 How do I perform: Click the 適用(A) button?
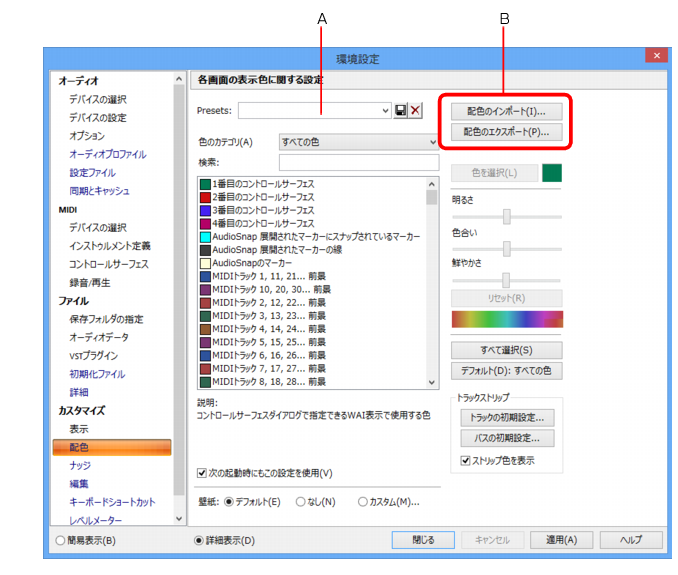(561, 540)
